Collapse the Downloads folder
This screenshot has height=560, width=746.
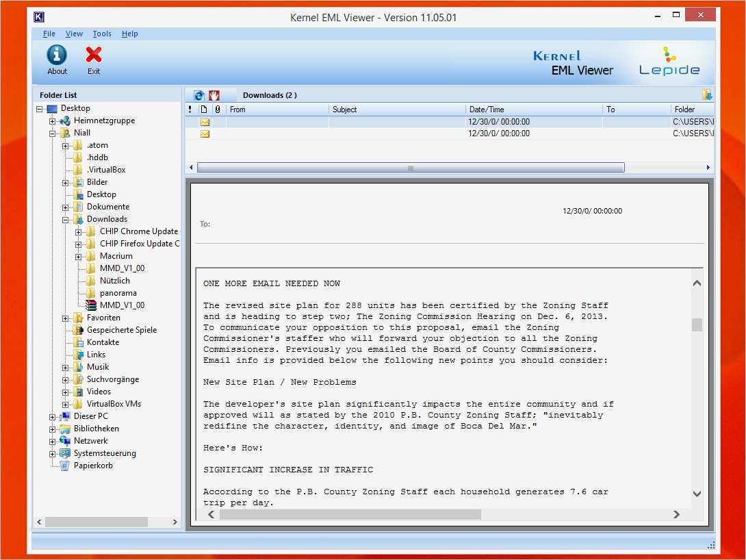pyautogui.click(x=66, y=220)
